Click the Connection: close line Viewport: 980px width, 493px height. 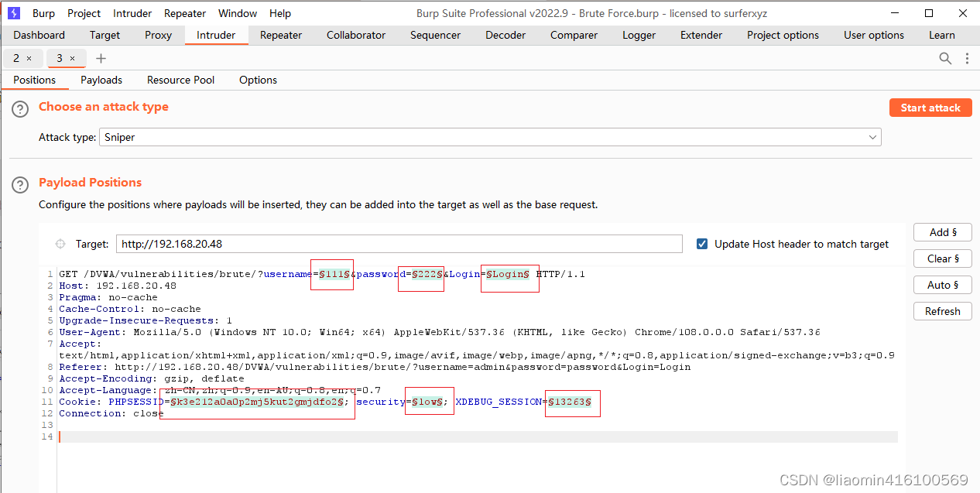click(111, 413)
